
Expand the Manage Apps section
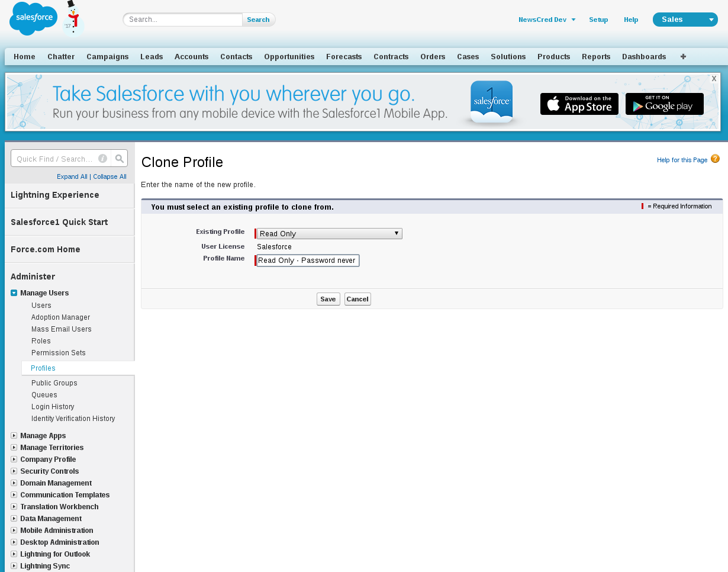[x=14, y=436]
